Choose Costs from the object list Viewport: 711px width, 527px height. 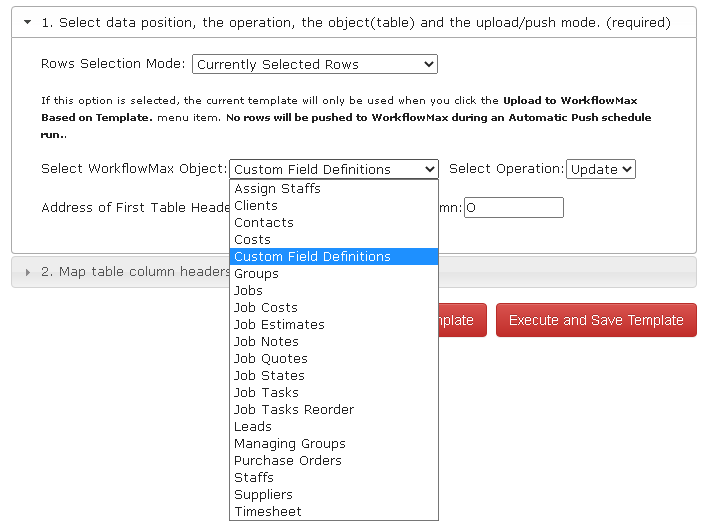point(334,239)
